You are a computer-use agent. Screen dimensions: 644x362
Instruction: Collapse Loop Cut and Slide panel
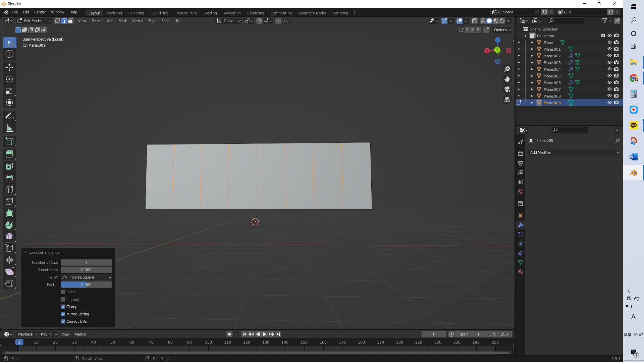[25, 252]
